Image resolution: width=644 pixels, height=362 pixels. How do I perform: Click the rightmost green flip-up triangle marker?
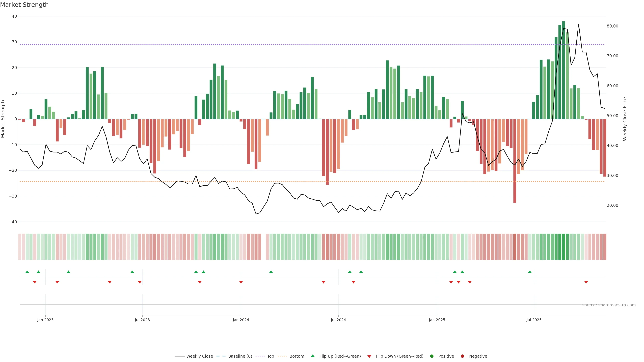pos(530,272)
